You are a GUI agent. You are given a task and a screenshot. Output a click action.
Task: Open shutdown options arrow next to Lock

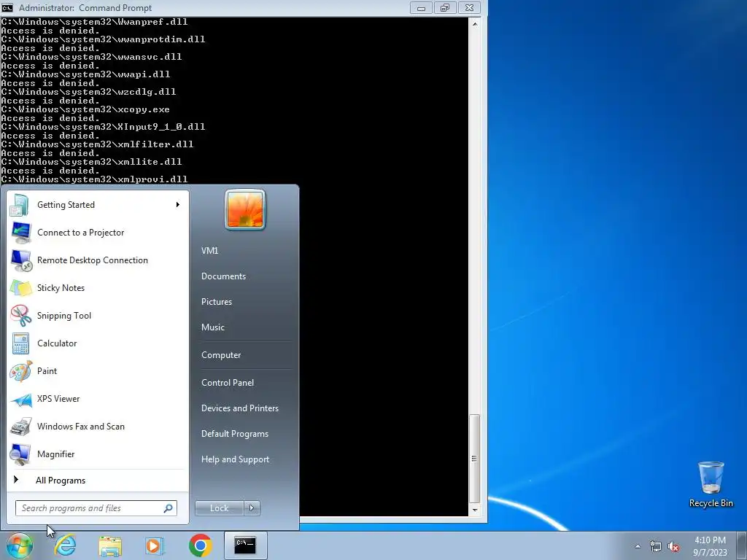[x=252, y=508]
